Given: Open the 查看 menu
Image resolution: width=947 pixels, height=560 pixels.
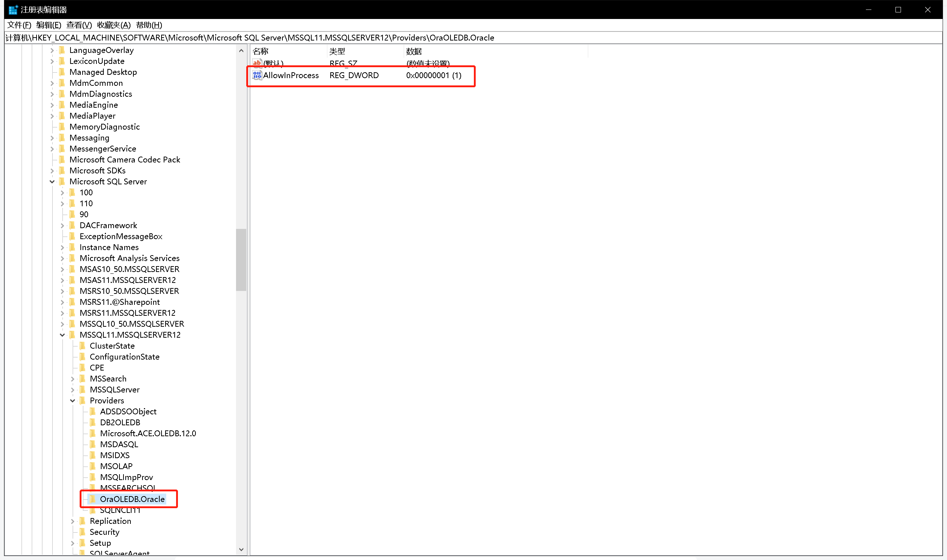Looking at the screenshot, I should (78, 25).
